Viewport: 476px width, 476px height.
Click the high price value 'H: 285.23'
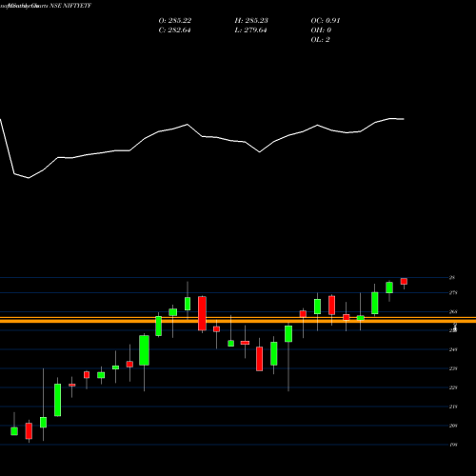coord(251,21)
